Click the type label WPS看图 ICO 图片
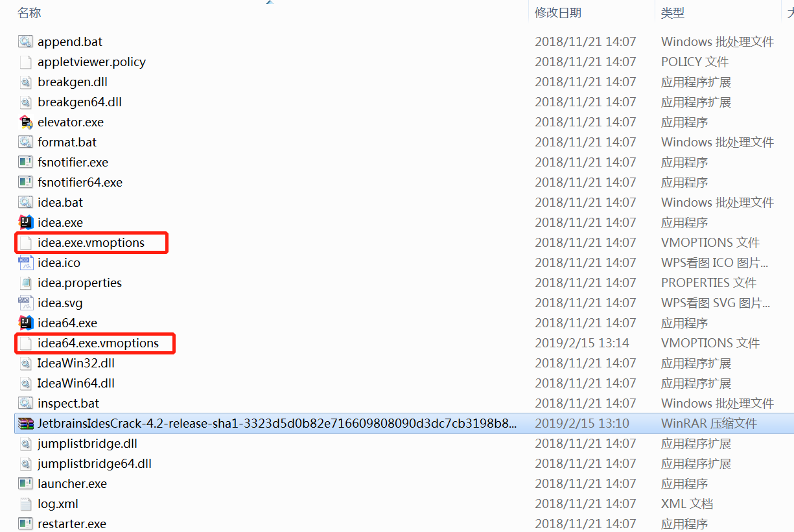This screenshot has width=794, height=532. (x=715, y=262)
